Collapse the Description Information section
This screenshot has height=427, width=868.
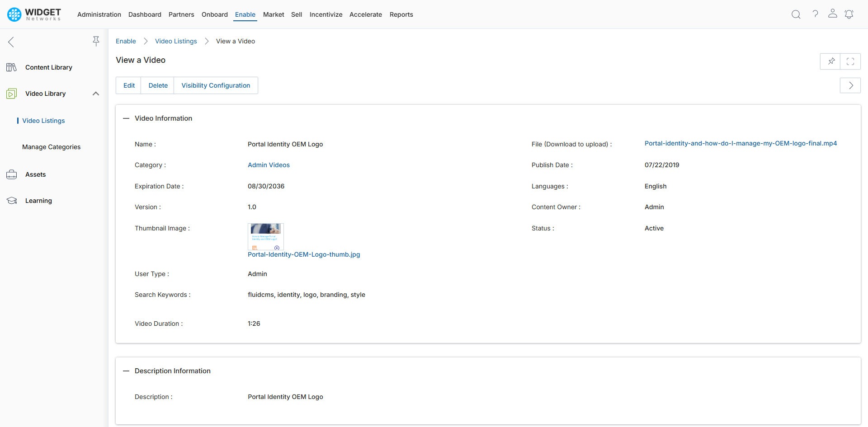click(x=126, y=371)
